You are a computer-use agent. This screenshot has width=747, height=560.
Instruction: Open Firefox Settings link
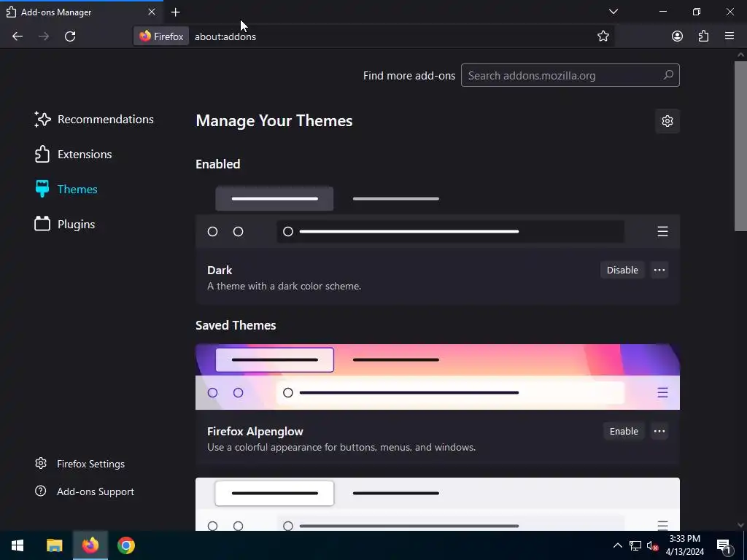pos(80,464)
